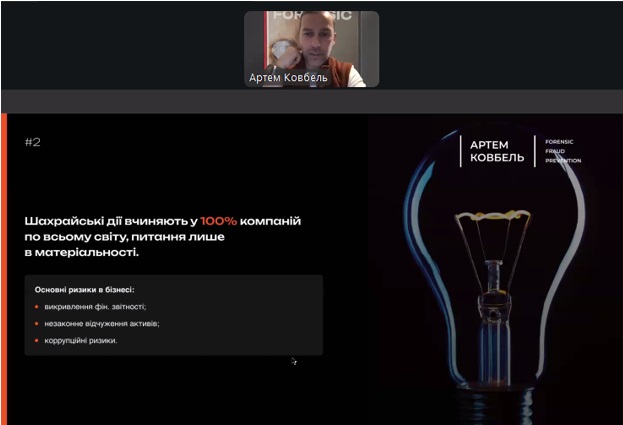Click orange bullet dot beside 'коррупційні ризики'
The width and height of the screenshot is (623, 425).
37,340
